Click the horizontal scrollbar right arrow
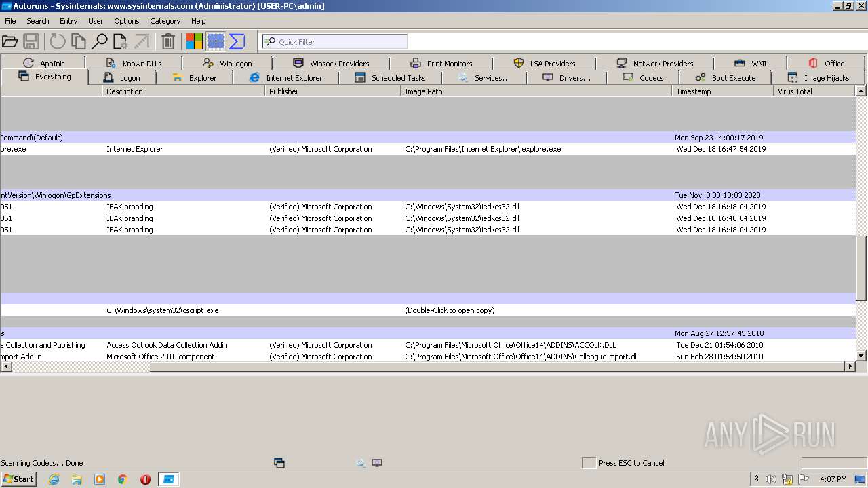 (x=850, y=367)
